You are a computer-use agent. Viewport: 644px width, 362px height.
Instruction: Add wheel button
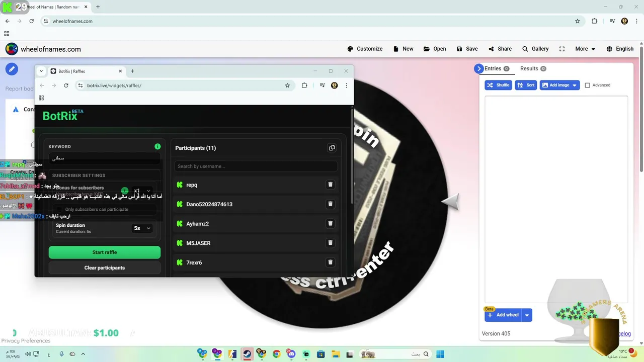pyautogui.click(x=503, y=315)
